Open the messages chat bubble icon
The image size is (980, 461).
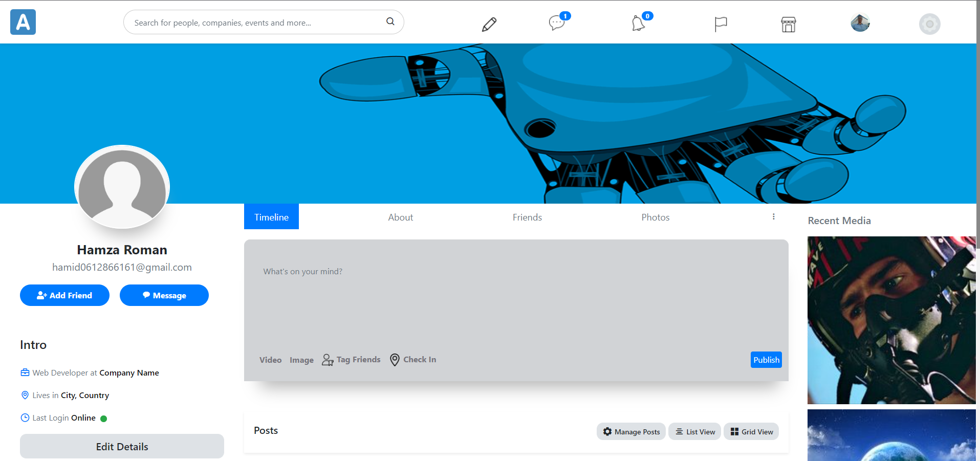pos(557,23)
